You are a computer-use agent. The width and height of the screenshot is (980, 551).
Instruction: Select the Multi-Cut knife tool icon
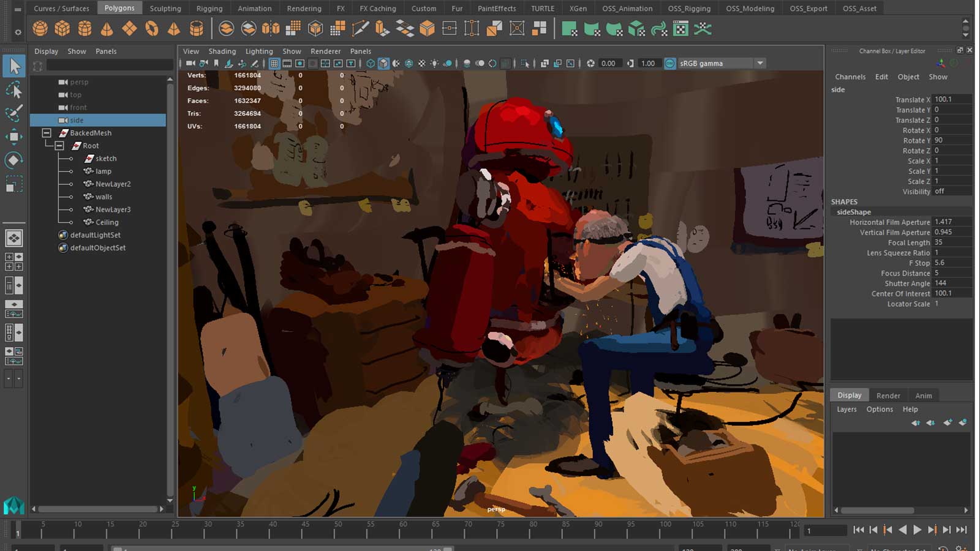[360, 29]
